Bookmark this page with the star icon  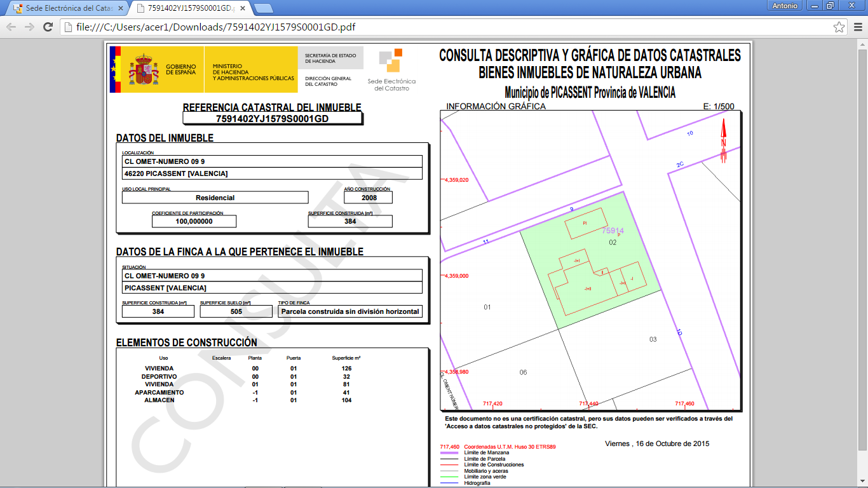(839, 27)
